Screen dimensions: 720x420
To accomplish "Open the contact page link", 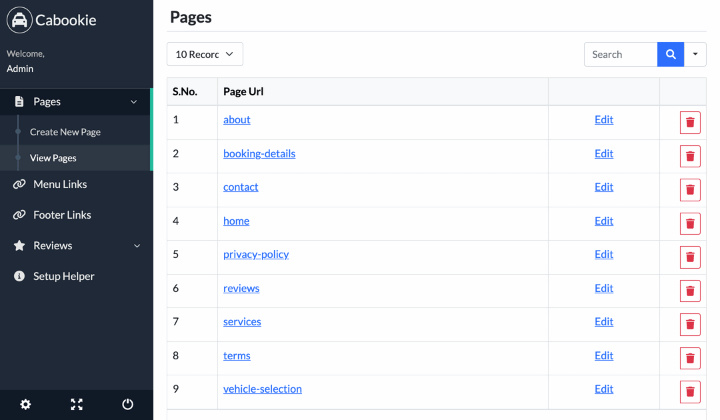I will click(241, 187).
